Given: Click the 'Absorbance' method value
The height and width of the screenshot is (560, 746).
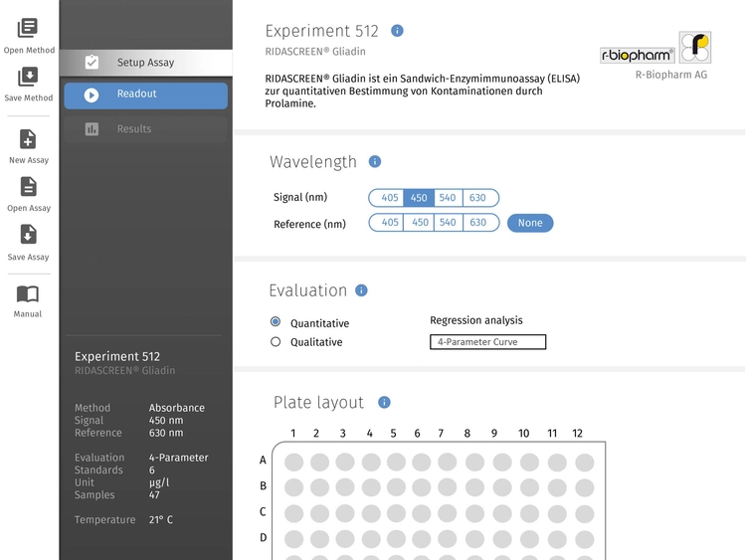Looking at the screenshot, I should pyautogui.click(x=177, y=408).
